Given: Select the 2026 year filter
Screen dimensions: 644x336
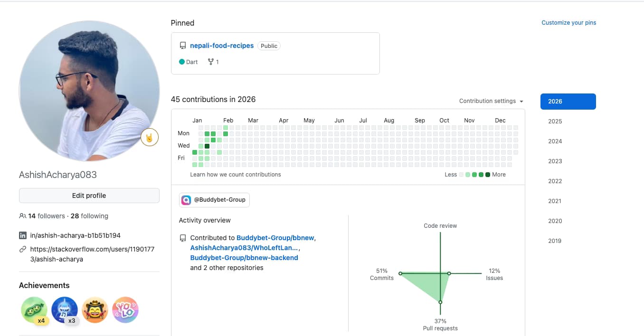Looking at the screenshot, I should coord(568,102).
